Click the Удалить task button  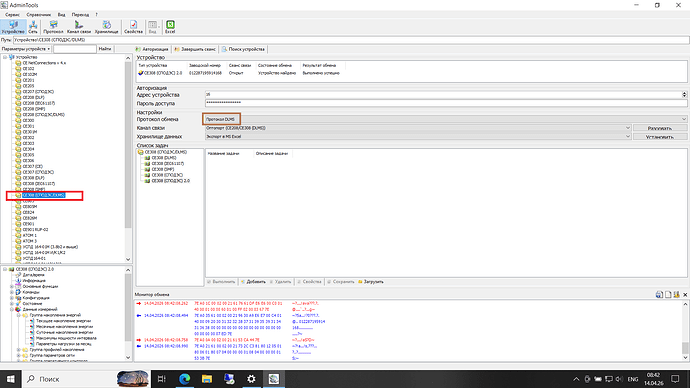[280, 282]
